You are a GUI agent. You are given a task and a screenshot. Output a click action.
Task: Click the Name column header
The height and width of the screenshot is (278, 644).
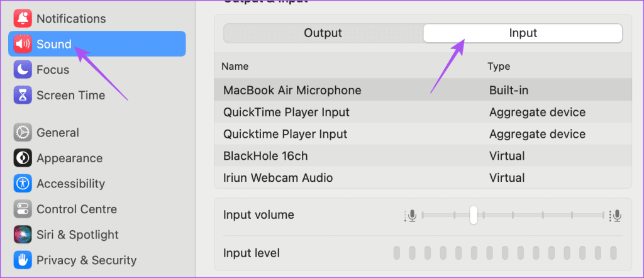(235, 66)
